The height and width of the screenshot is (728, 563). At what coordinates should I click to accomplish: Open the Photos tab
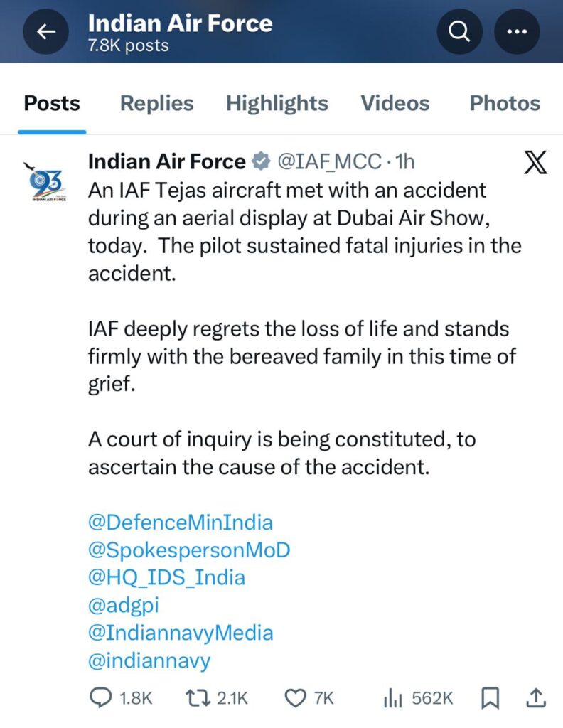(x=504, y=104)
